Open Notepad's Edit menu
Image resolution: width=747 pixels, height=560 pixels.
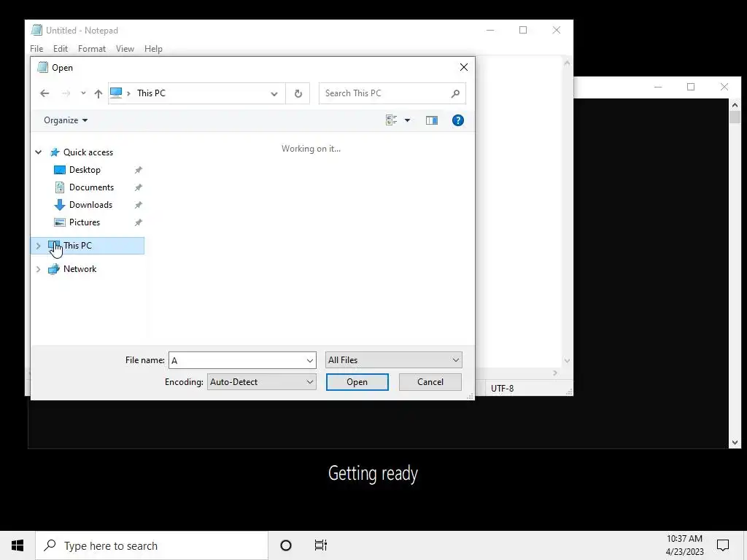(x=60, y=49)
